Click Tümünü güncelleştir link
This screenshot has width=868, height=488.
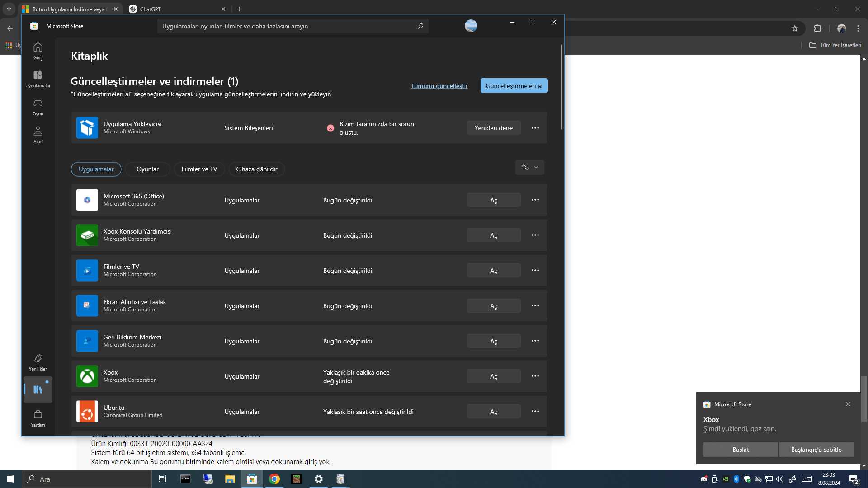tap(439, 86)
